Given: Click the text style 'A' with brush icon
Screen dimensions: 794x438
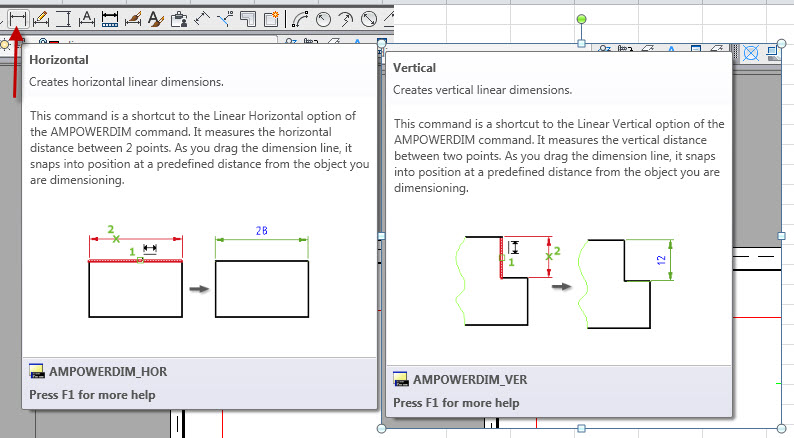Looking at the screenshot, I should point(156,19).
